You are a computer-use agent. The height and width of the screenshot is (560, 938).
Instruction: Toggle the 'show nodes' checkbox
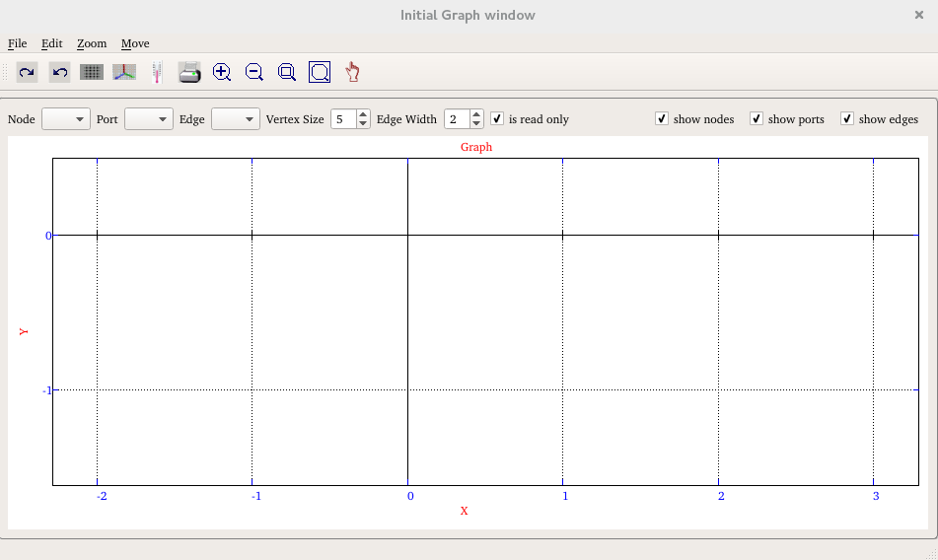[662, 118]
